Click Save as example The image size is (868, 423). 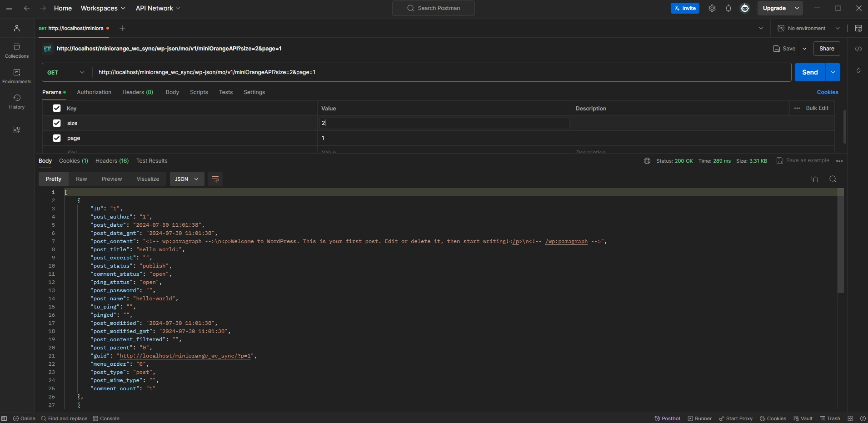803,161
